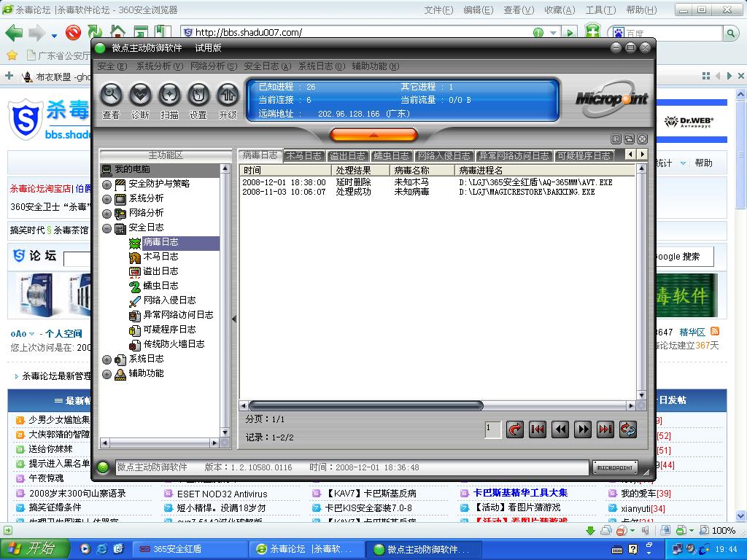The width and height of the screenshot is (747, 560).
Task: Switch to the 异常网络访问日志 tab
Action: pos(514,156)
